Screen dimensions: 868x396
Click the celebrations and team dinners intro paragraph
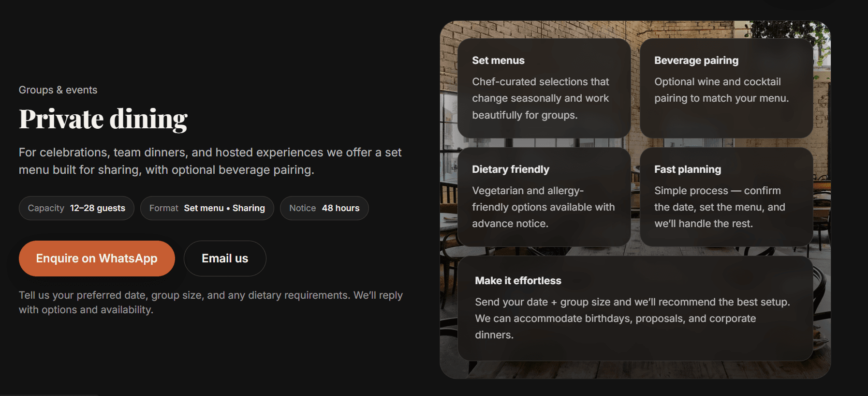coord(210,161)
